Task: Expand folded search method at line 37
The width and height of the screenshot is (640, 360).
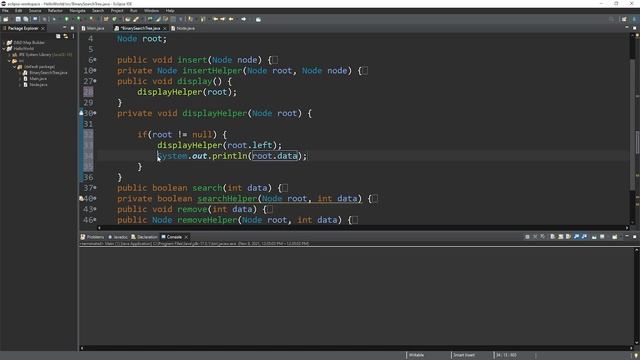Action: point(95,188)
